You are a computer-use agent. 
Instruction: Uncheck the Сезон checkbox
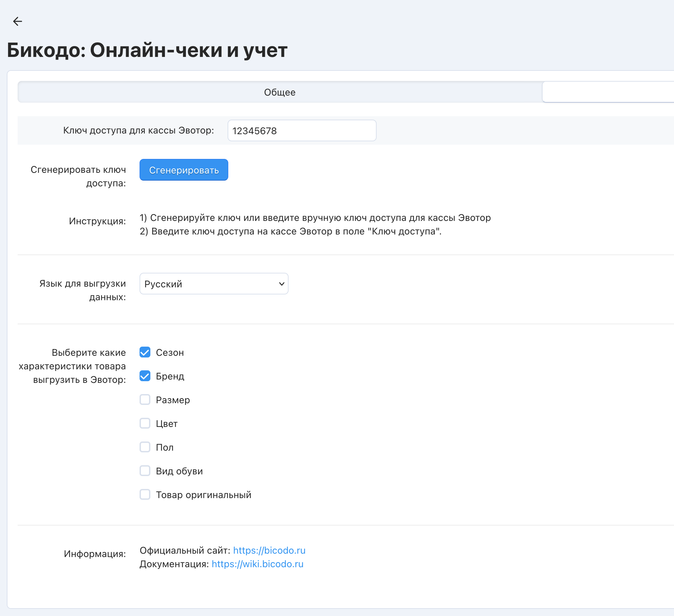tap(145, 352)
